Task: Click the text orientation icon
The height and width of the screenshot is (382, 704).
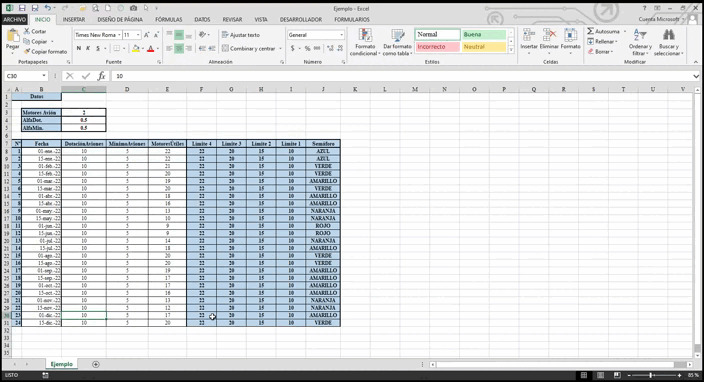Action: click(202, 35)
